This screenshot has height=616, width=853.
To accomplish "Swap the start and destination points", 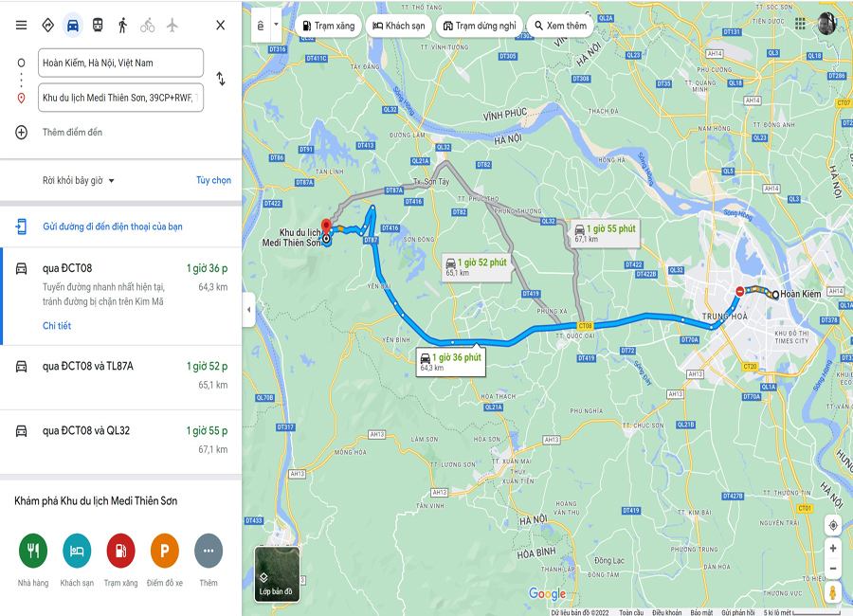I will (x=220, y=79).
